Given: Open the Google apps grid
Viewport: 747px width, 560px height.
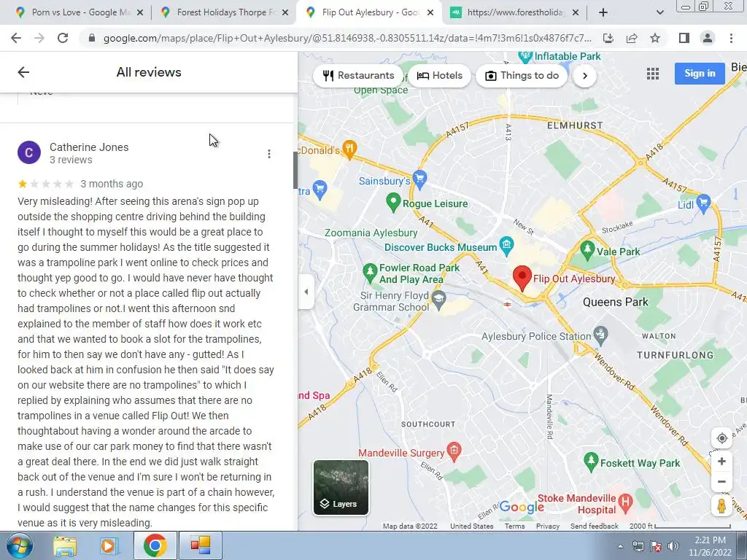Looking at the screenshot, I should (653, 74).
